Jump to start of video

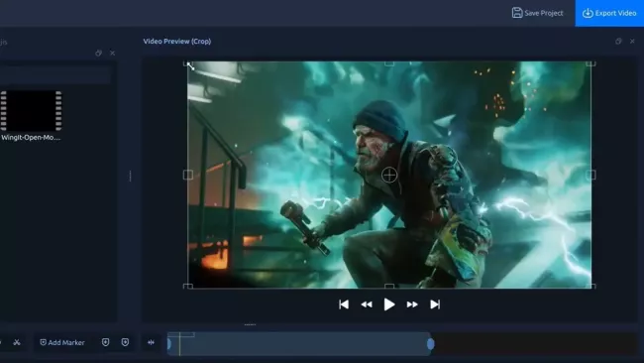tap(344, 304)
